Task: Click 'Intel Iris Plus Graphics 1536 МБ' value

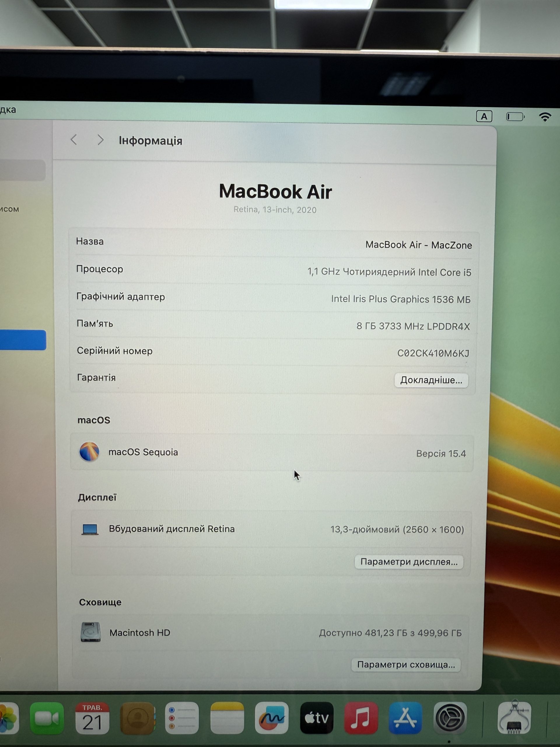Action: [x=401, y=299]
